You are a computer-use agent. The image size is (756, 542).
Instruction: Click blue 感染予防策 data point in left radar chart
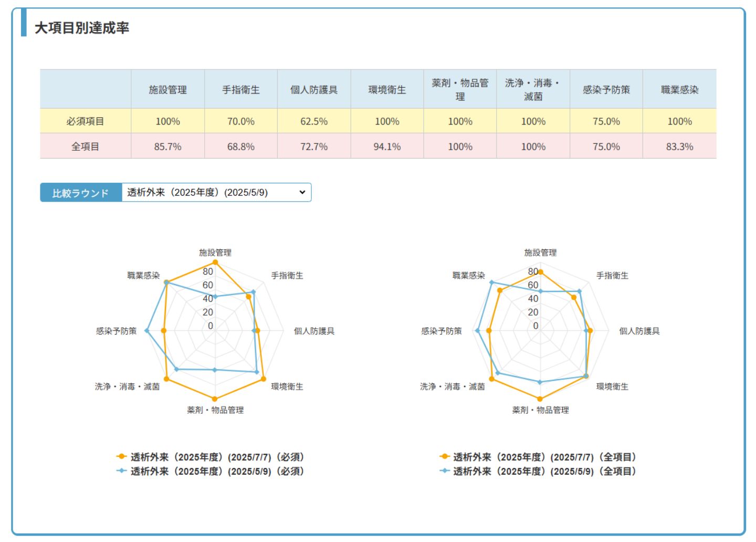coord(147,331)
